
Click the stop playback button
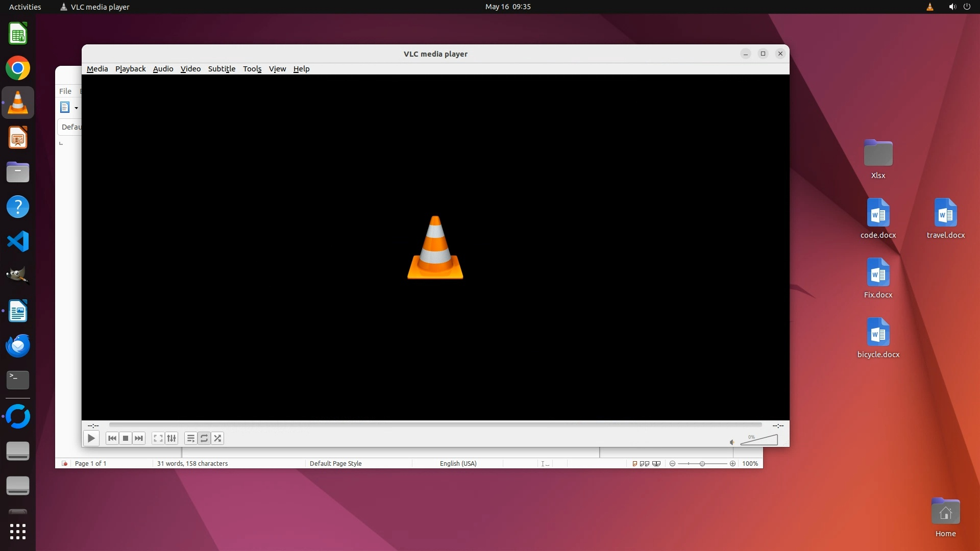(x=126, y=438)
